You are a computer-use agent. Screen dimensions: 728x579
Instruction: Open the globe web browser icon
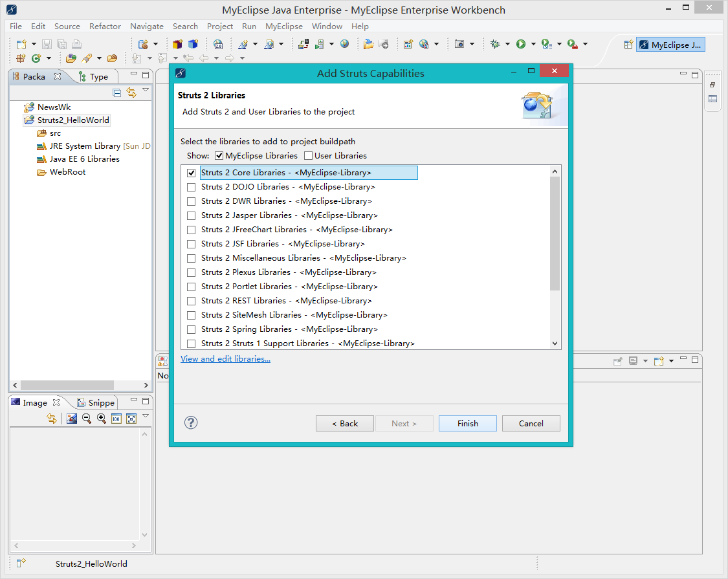(x=344, y=43)
